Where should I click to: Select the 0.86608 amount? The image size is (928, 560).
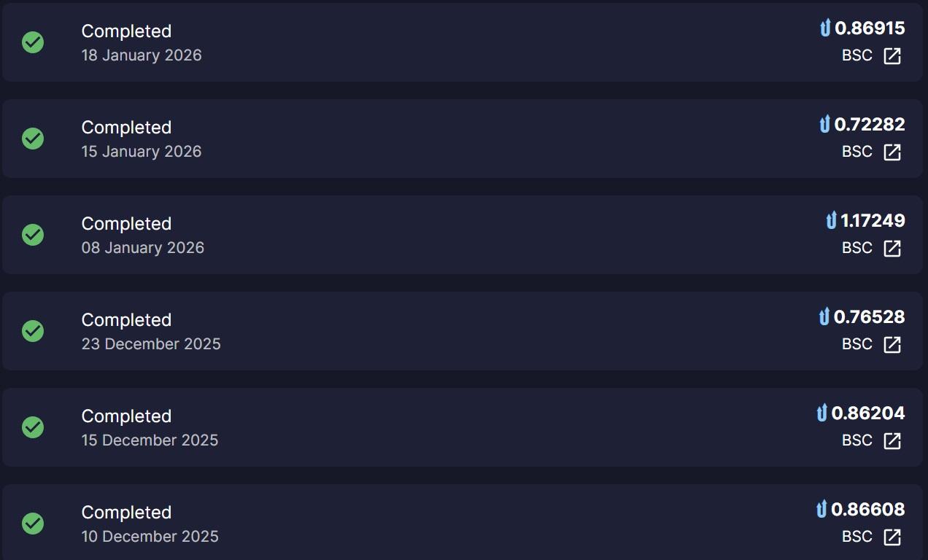coord(868,510)
